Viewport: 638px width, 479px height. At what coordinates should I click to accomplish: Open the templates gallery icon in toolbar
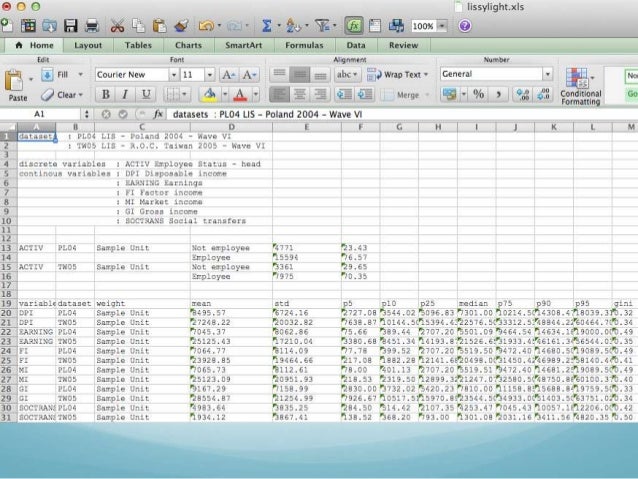(28, 26)
